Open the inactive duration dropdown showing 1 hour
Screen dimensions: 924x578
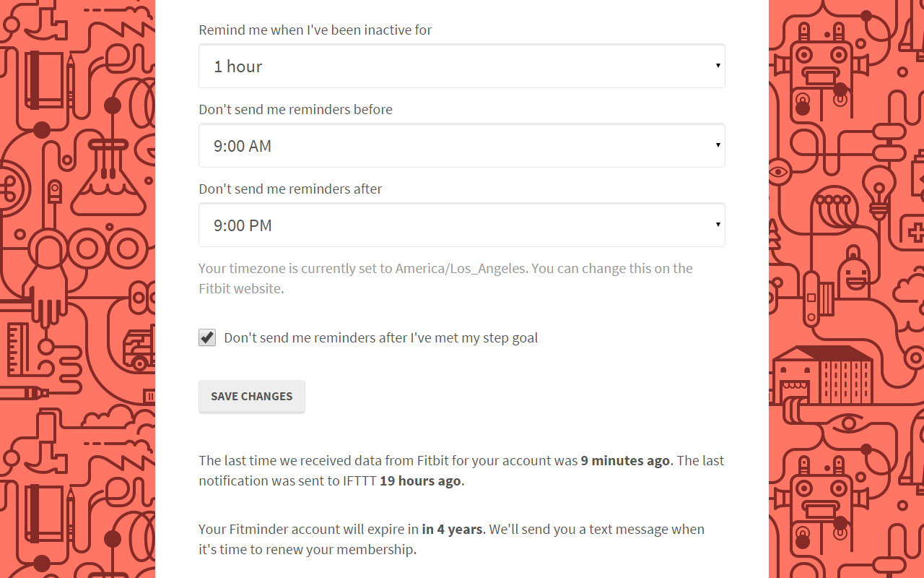pyautogui.click(x=462, y=66)
